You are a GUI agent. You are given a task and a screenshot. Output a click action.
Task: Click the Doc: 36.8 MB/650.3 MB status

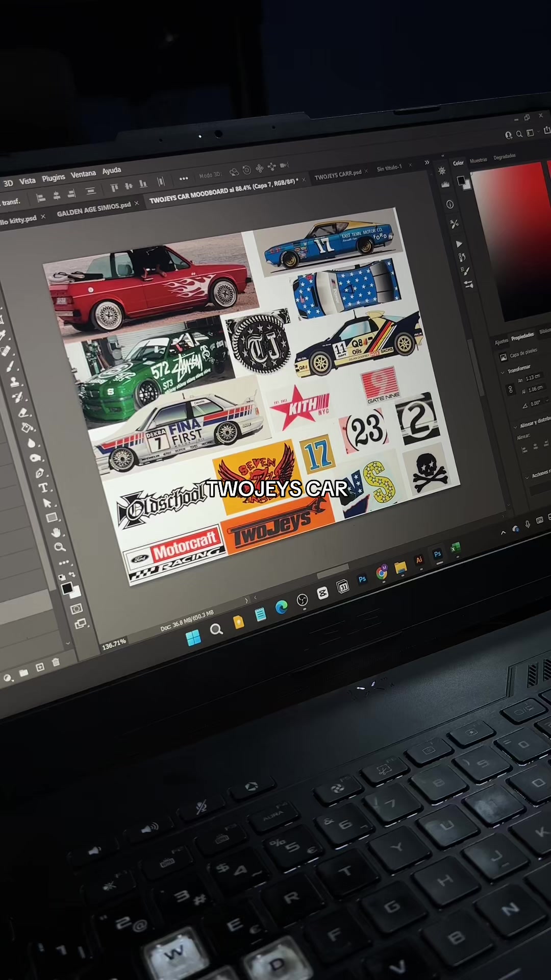coord(187,621)
